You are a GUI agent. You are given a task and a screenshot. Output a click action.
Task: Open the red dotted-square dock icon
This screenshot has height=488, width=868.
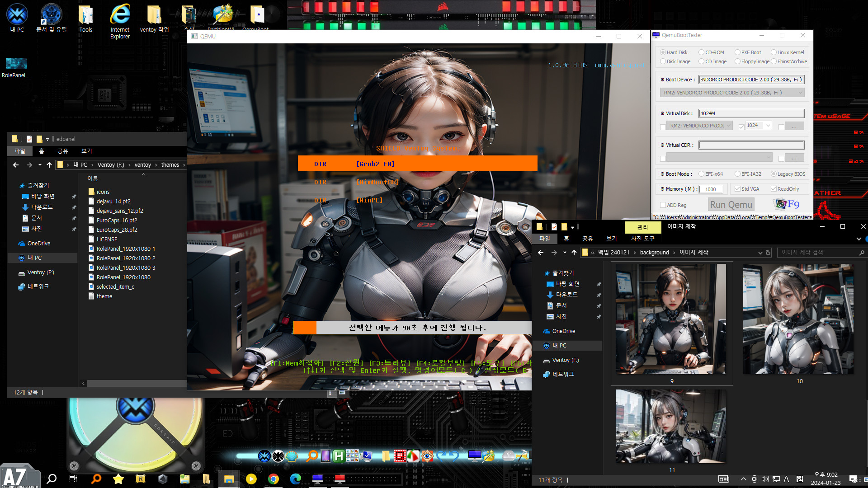click(x=400, y=456)
